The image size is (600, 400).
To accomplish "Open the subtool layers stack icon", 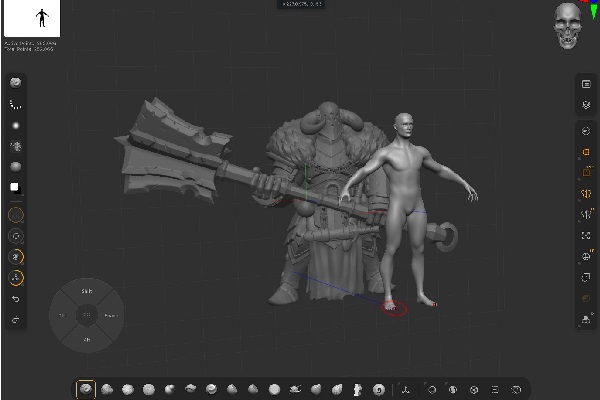I will pyautogui.click(x=585, y=105).
